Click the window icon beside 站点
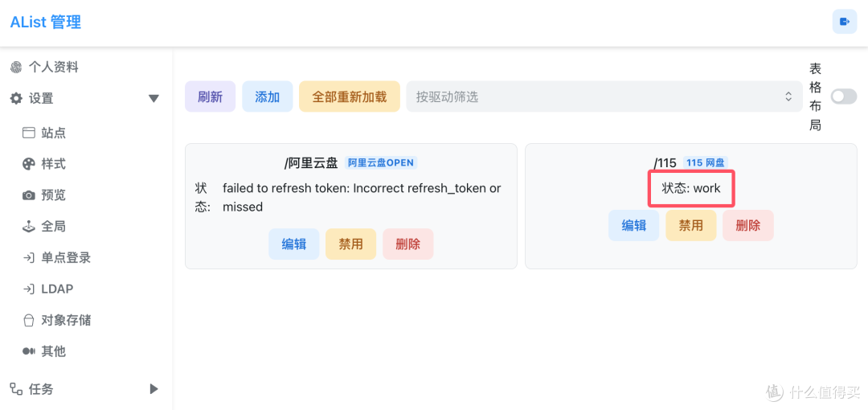Viewport: 868px width, 410px height. tap(28, 133)
